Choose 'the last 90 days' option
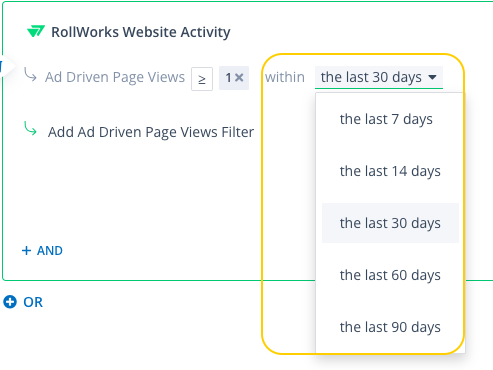This screenshot has height=370, width=493. click(x=390, y=327)
